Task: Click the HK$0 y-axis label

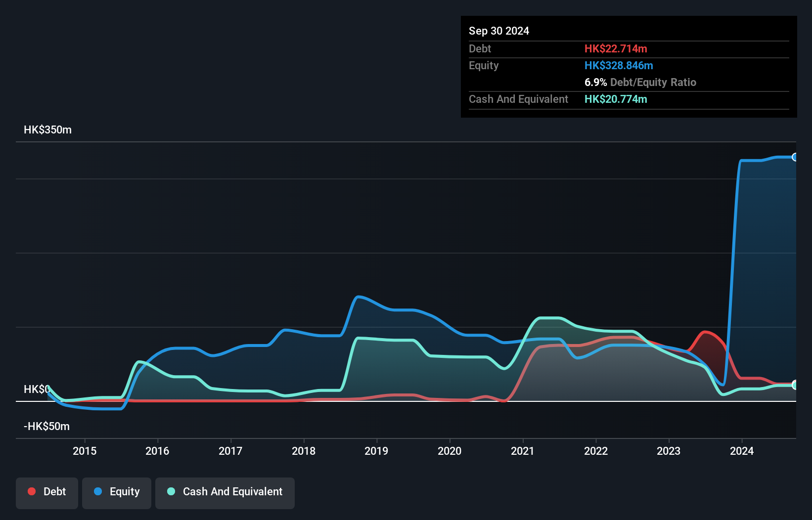Action: click(x=37, y=390)
